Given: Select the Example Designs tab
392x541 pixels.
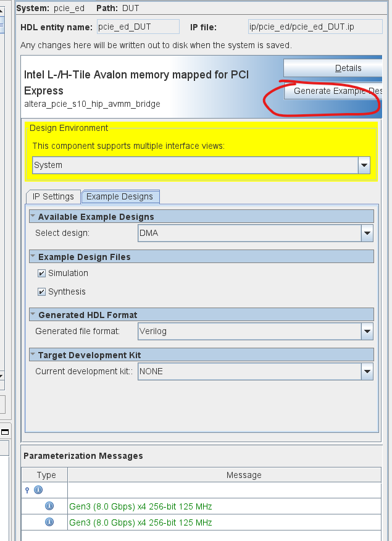Looking at the screenshot, I should point(120,196).
